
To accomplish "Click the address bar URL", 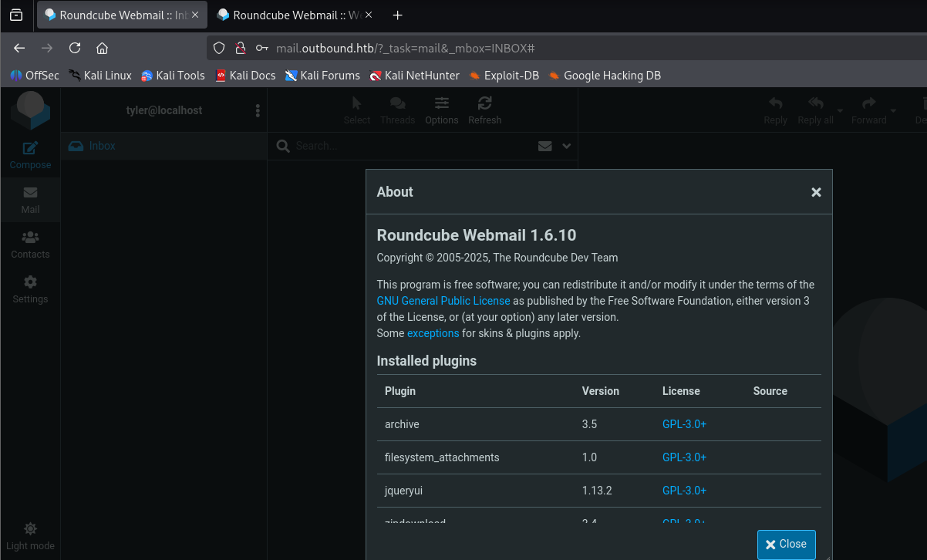I will pyautogui.click(x=406, y=48).
